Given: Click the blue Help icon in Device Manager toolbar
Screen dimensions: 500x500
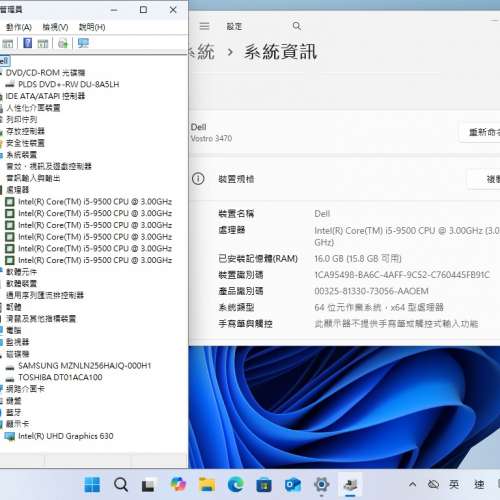Looking at the screenshot, I should point(28,43).
